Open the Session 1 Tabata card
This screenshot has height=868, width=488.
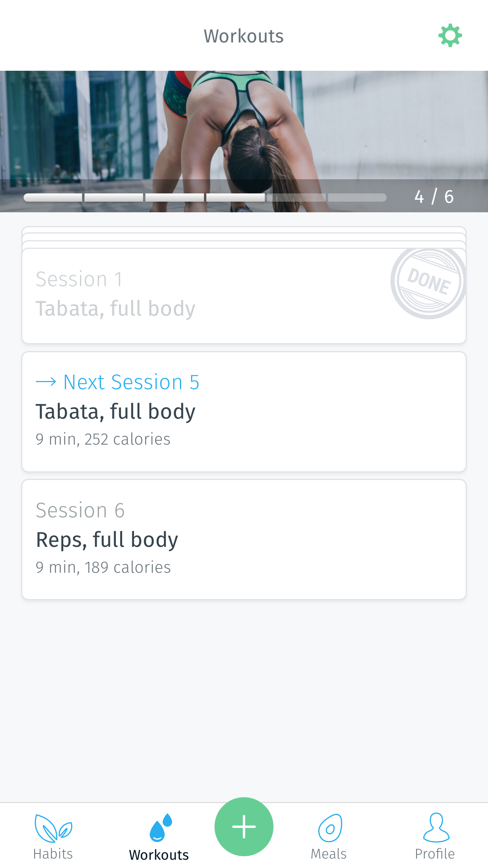coord(196,295)
